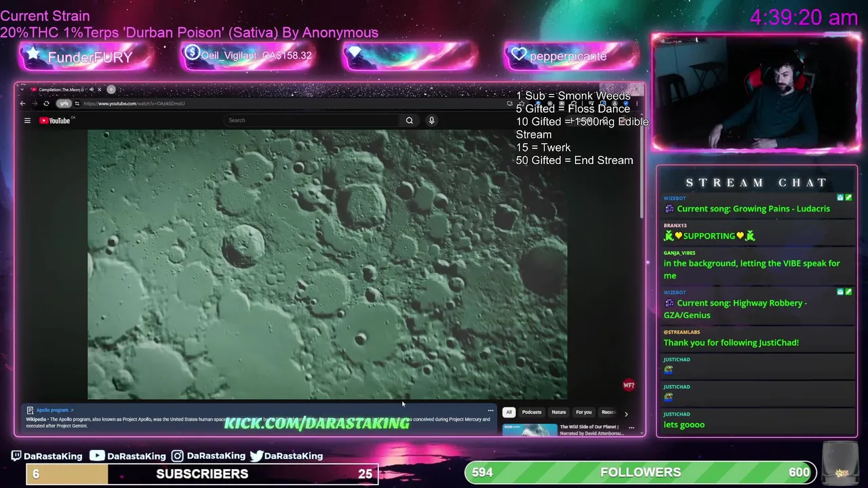Select the 'Podcasts' filter chip
The width and height of the screenshot is (868, 488).
click(532, 412)
